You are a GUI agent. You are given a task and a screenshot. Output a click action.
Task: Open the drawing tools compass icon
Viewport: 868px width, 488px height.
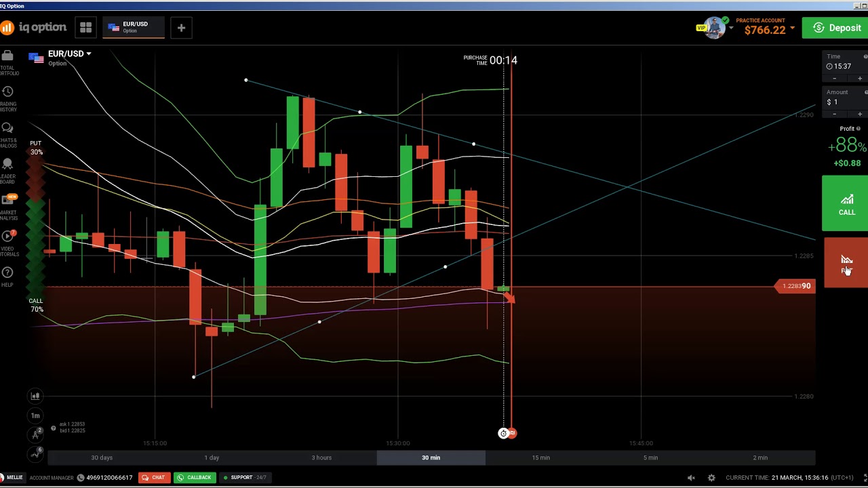coord(35,434)
